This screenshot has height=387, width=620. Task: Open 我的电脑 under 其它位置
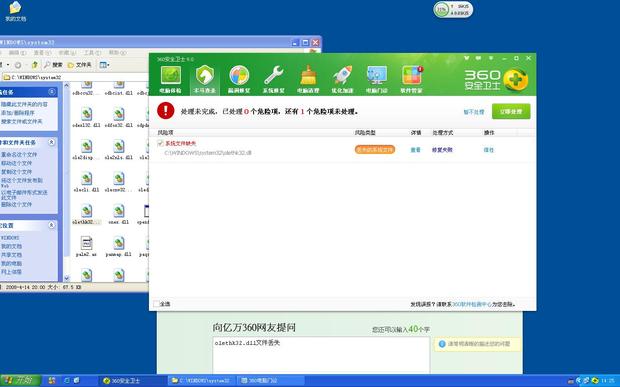[x=11, y=263]
